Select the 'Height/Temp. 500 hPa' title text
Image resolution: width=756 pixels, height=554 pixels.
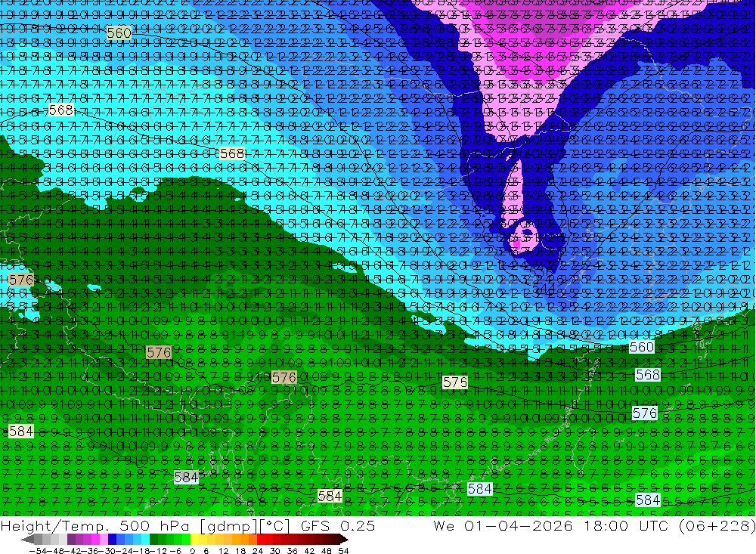click(94, 525)
